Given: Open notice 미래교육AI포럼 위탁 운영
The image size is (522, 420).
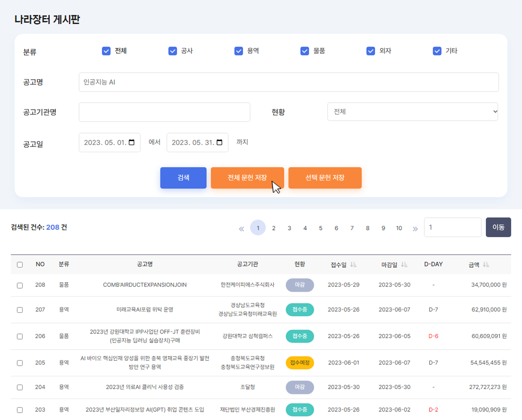Looking at the screenshot, I should point(145,309).
